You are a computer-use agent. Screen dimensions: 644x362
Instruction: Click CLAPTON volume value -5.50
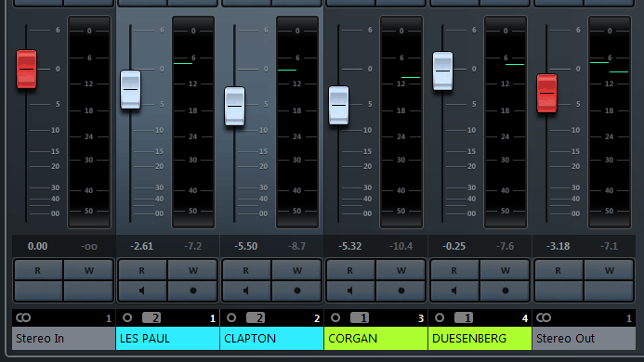pos(245,246)
